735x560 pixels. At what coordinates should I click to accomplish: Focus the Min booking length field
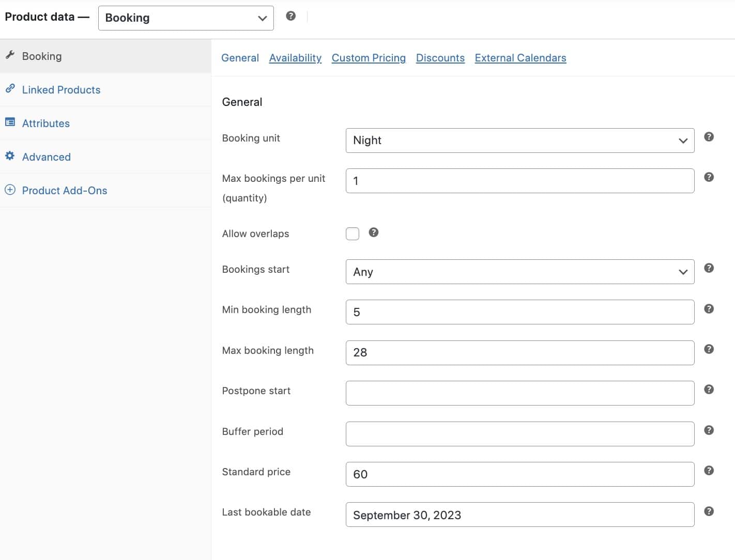[x=520, y=312]
